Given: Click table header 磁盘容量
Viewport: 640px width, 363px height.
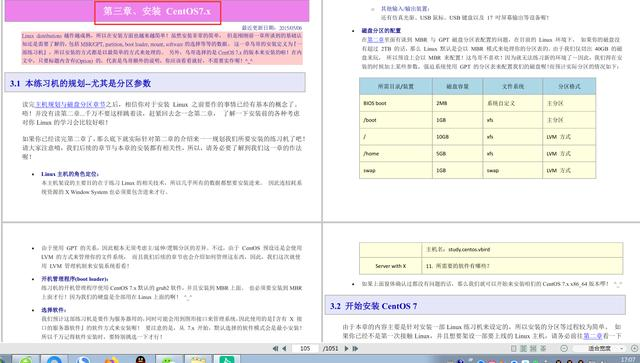Looking at the screenshot, I should click(458, 87).
